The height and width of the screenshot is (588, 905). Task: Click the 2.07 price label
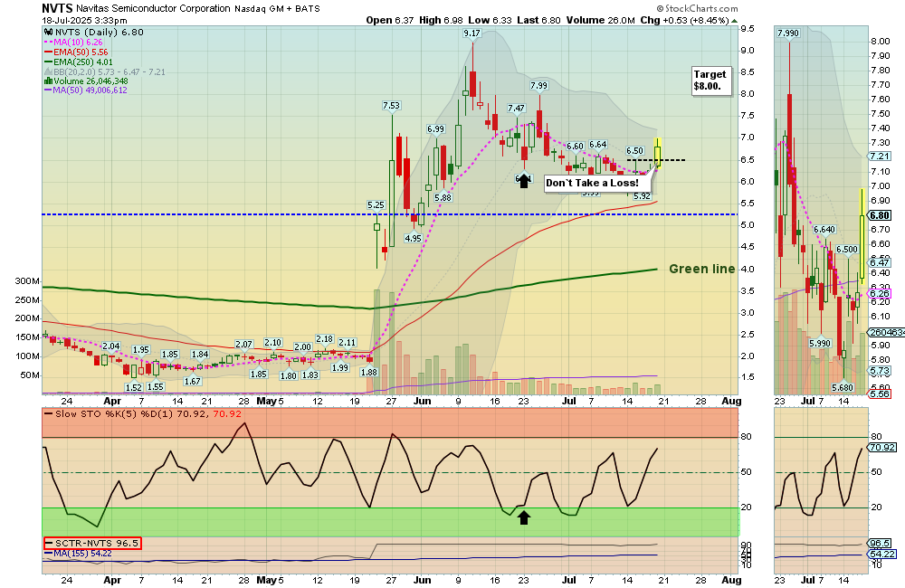click(x=244, y=345)
